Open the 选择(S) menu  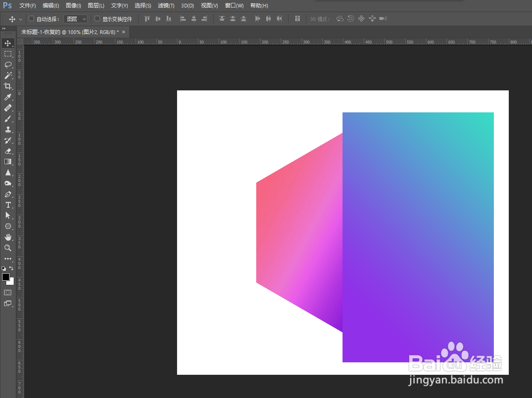[143, 6]
